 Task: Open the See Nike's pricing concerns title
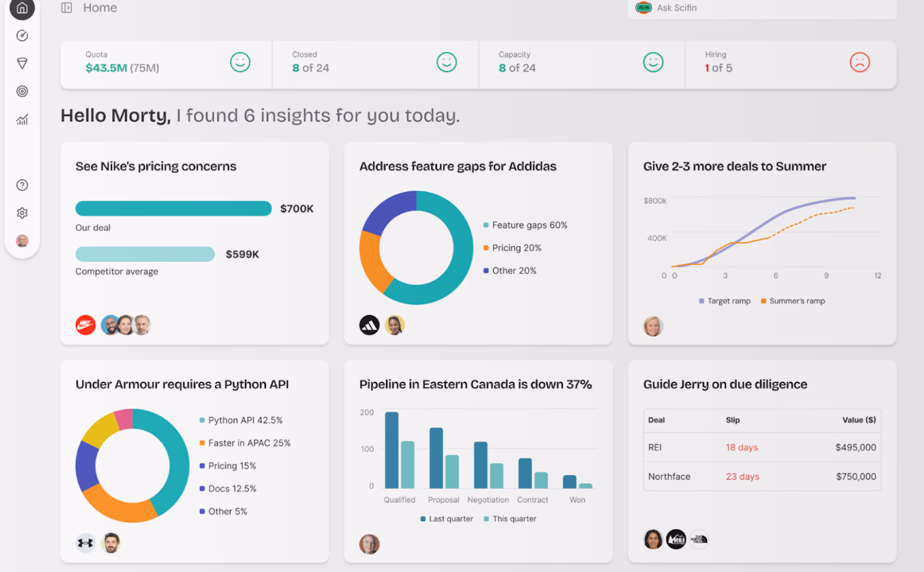coord(156,166)
